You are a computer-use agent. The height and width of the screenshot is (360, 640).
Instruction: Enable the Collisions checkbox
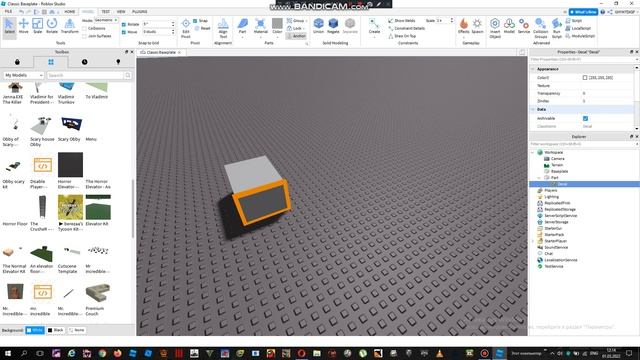(x=84, y=29)
